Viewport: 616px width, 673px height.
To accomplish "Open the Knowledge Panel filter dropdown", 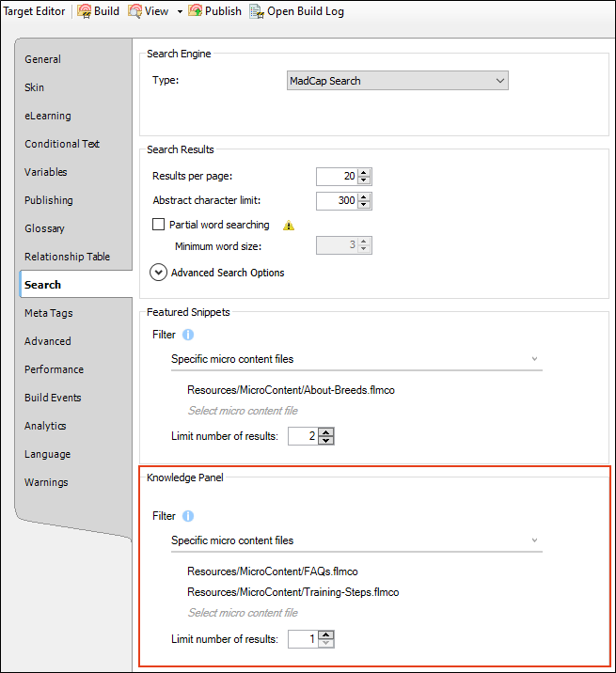I will pos(356,540).
